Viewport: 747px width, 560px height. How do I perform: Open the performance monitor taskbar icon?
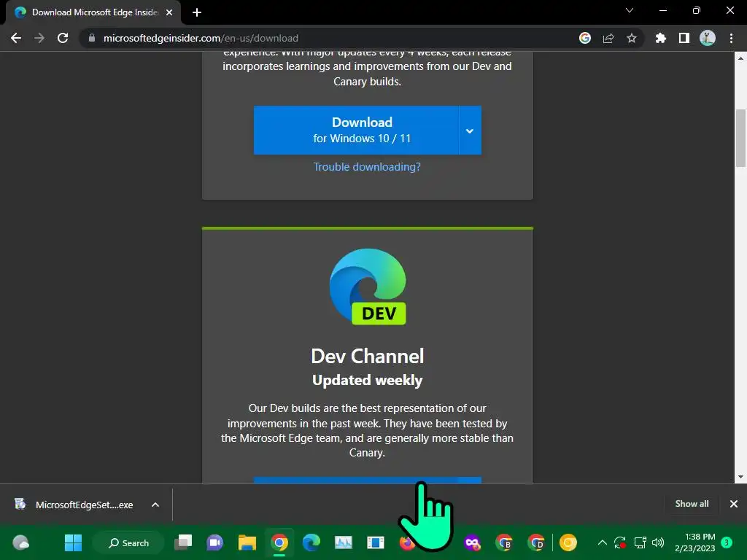coord(344,542)
